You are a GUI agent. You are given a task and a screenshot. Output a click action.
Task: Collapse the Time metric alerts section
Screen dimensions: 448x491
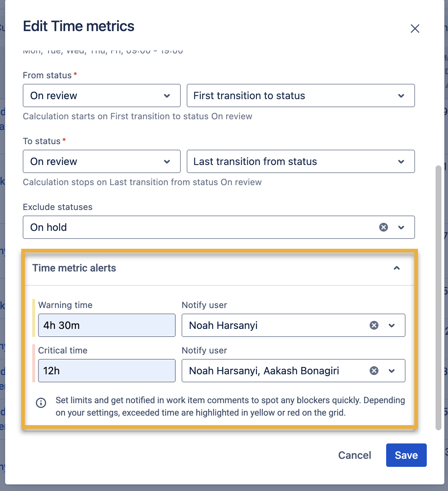(396, 268)
